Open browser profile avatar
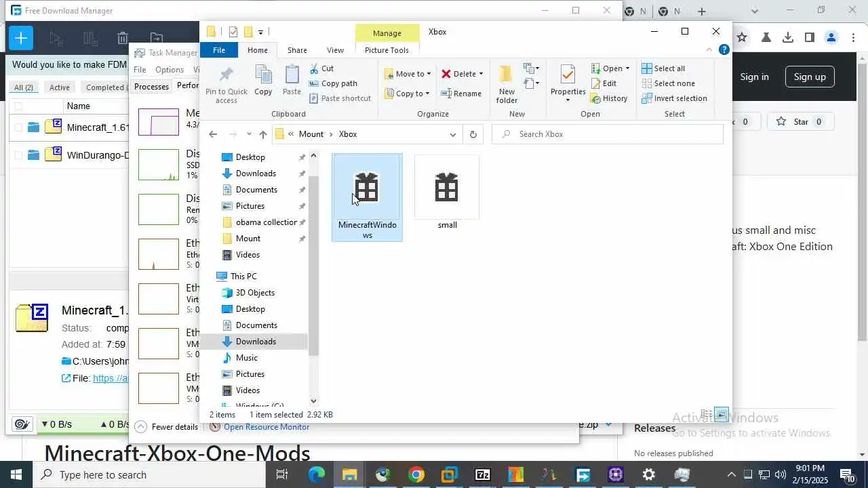The image size is (868, 488). click(831, 38)
